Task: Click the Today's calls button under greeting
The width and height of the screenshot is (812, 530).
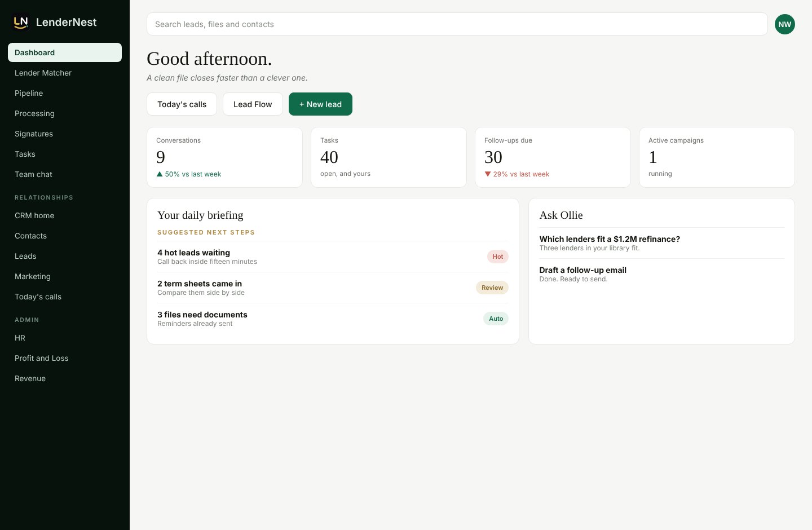Action: (x=182, y=104)
